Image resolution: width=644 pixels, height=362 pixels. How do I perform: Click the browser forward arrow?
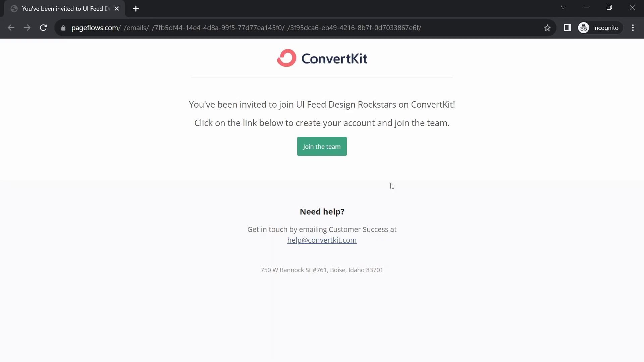[x=27, y=28]
